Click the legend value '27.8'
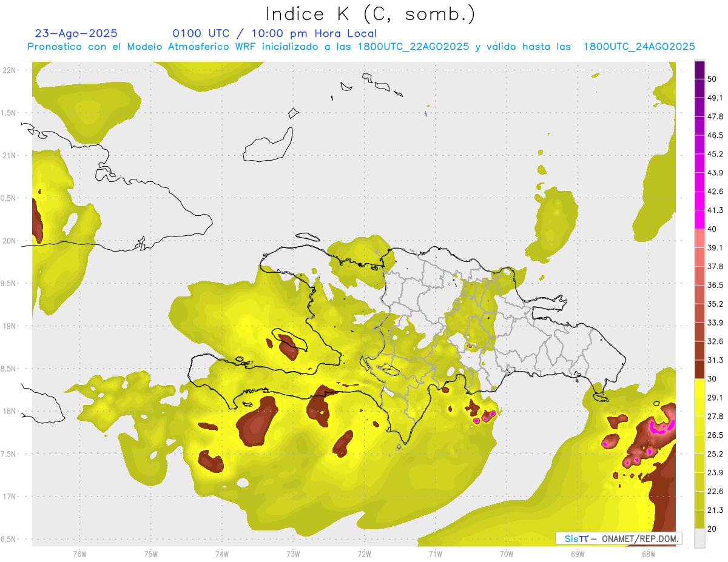 coord(715,416)
